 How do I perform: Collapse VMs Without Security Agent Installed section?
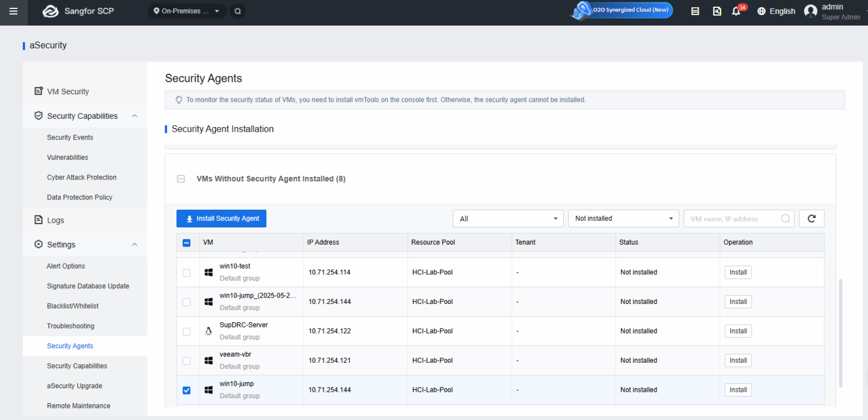(181, 179)
